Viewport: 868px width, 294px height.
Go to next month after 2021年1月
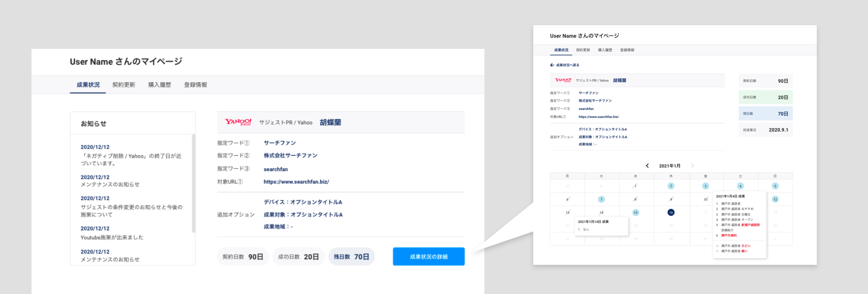point(692,166)
